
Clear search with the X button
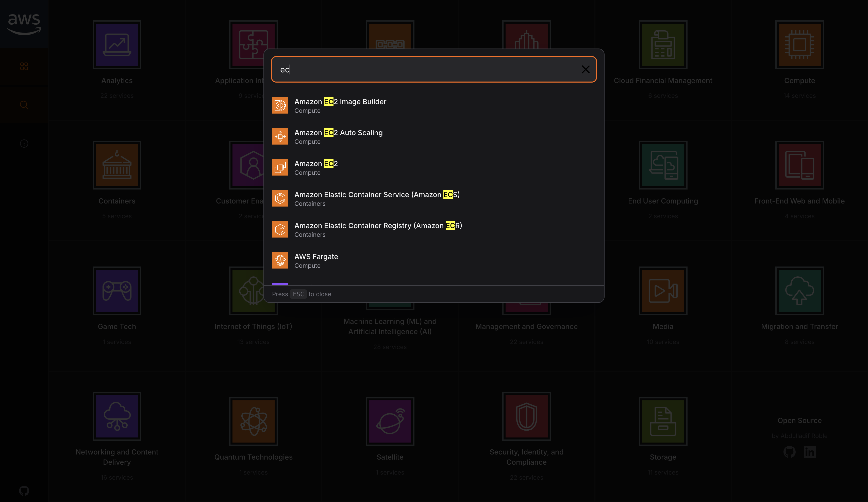[586, 69]
